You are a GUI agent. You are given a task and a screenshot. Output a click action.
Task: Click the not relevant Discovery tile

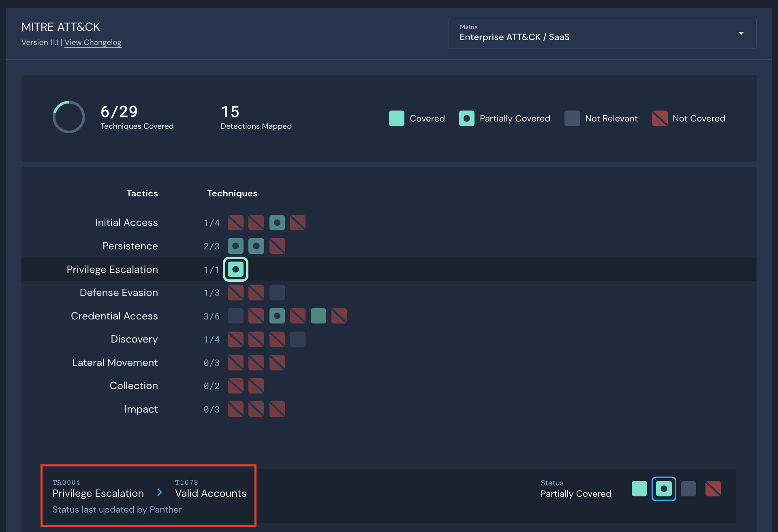pos(297,339)
